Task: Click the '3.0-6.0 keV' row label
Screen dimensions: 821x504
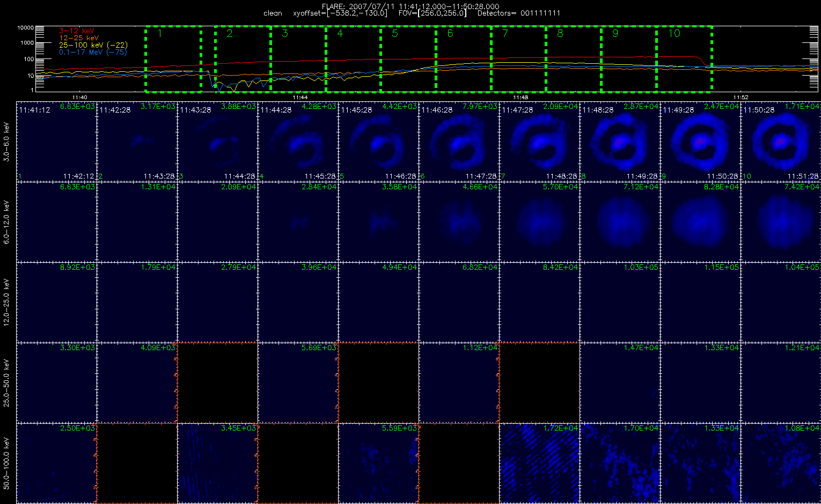Action: (x=7, y=142)
